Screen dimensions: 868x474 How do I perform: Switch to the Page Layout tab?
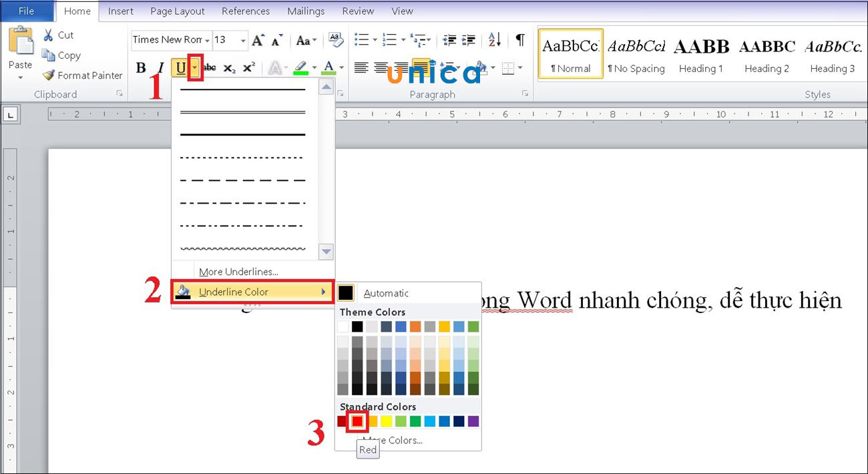pos(178,11)
